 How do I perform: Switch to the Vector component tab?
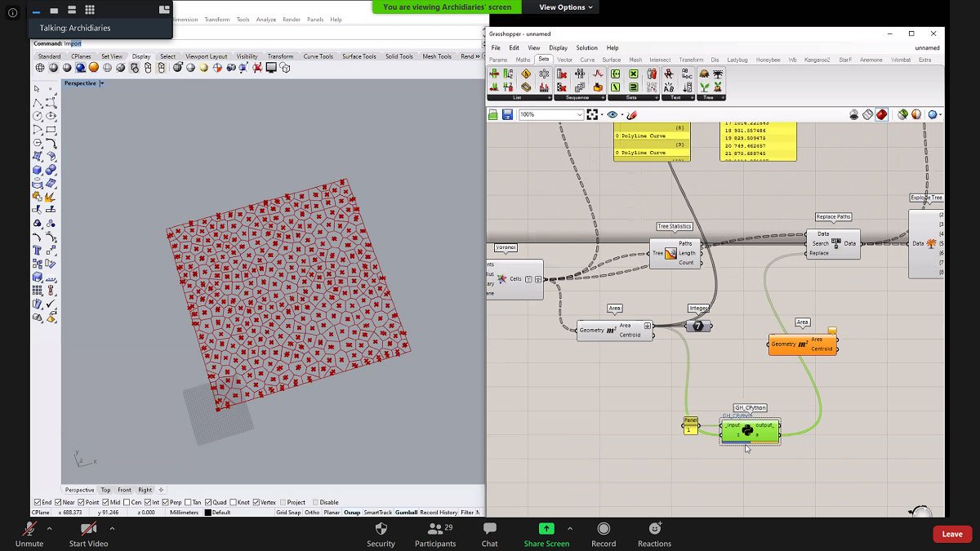pyautogui.click(x=563, y=59)
